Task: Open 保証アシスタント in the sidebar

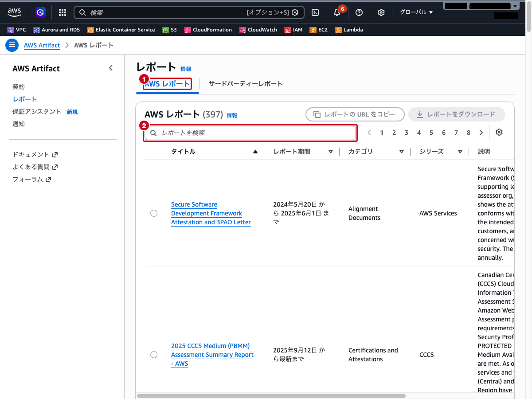Action: pyautogui.click(x=37, y=112)
